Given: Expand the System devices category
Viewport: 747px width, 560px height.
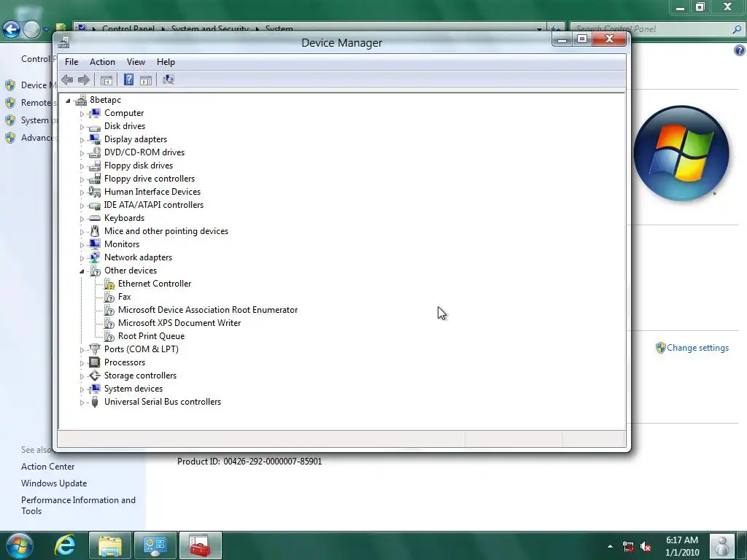Looking at the screenshot, I should (x=82, y=389).
